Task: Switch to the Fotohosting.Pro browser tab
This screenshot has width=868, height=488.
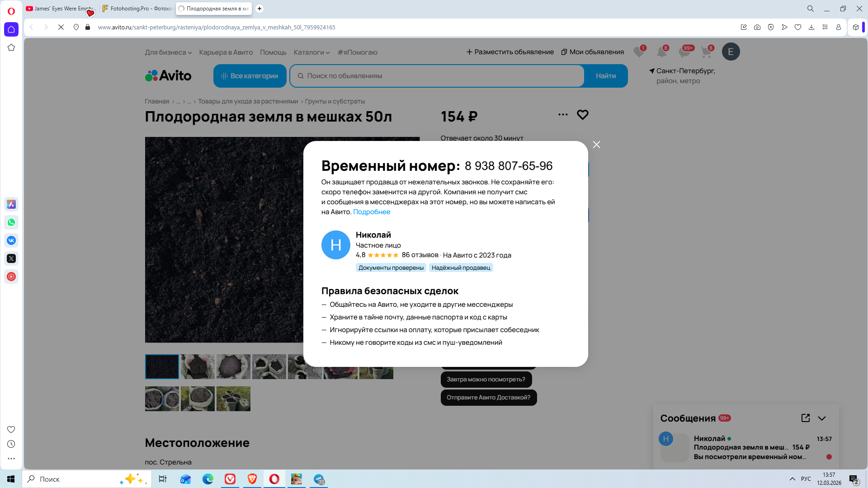Action: (137, 9)
